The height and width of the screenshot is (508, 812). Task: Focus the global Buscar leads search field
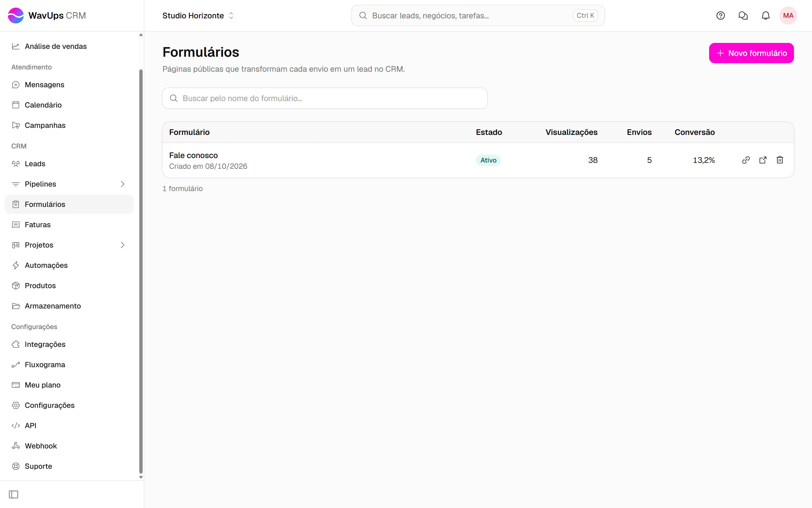click(478, 16)
